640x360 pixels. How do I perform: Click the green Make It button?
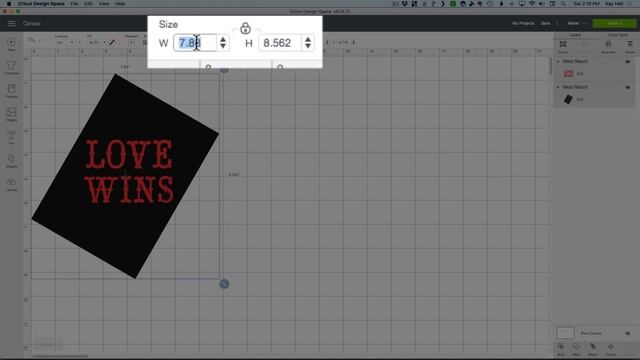pos(614,23)
